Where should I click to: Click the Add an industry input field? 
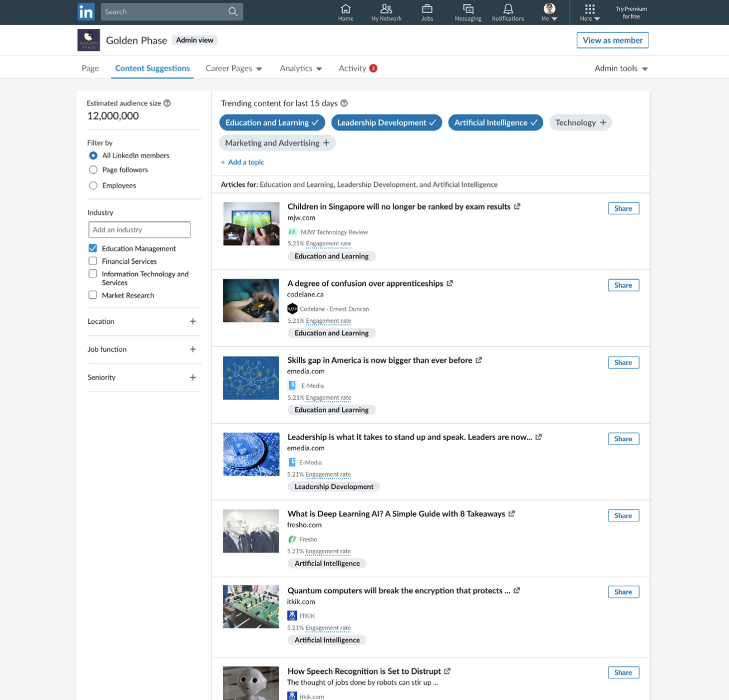pyautogui.click(x=139, y=229)
